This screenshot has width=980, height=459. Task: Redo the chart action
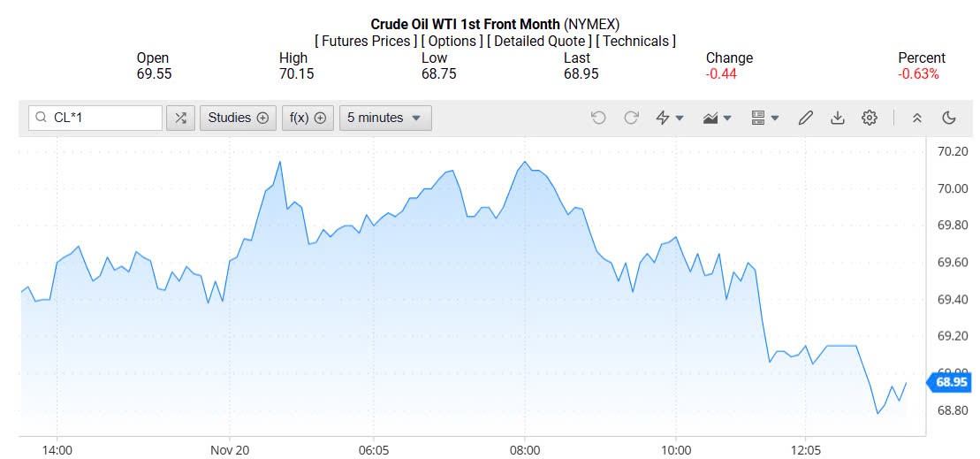pos(631,118)
